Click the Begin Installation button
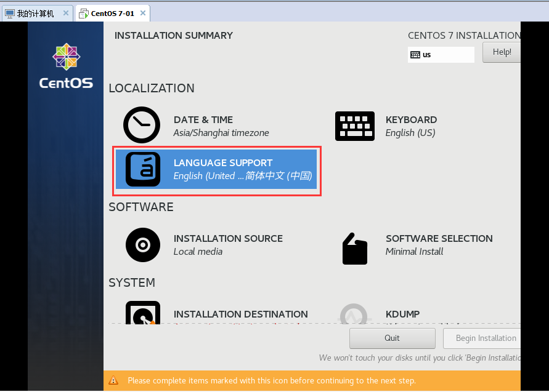 [482, 338]
